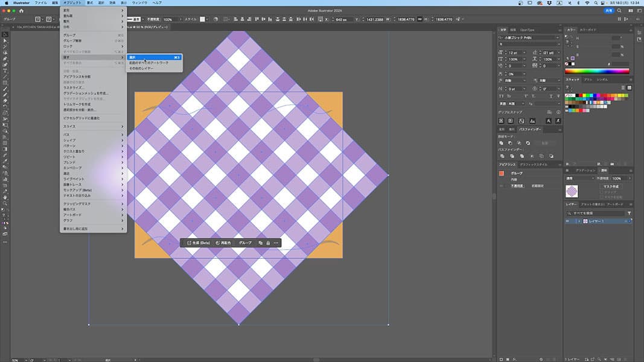Click the Home icon in the control bar
Screen dimensions: 644x362
click(22, 11)
